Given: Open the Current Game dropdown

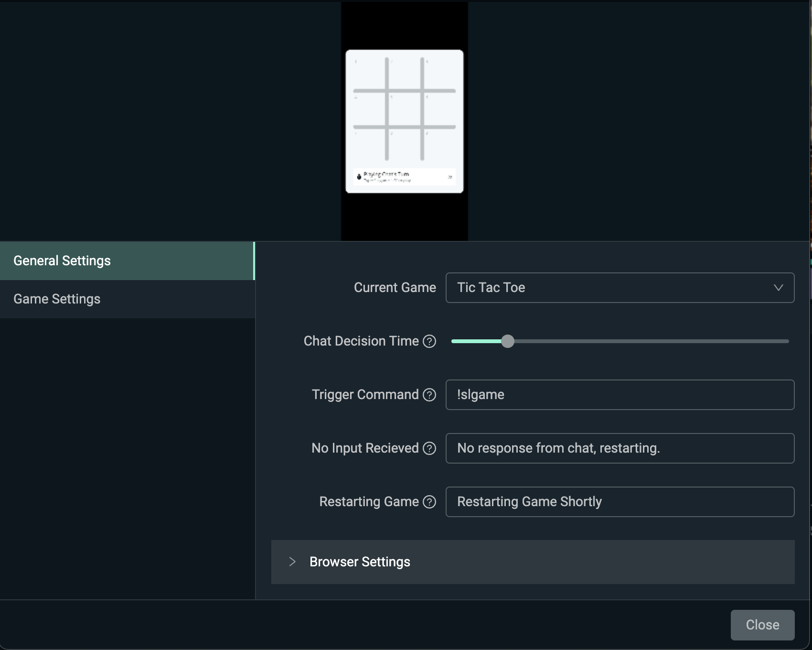Looking at the screenshot, I should coord(620,288).
